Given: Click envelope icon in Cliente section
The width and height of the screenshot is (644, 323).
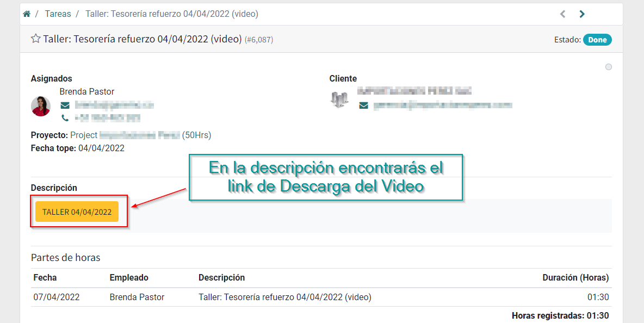Looking at the screenshot, I should click(364, 105).
